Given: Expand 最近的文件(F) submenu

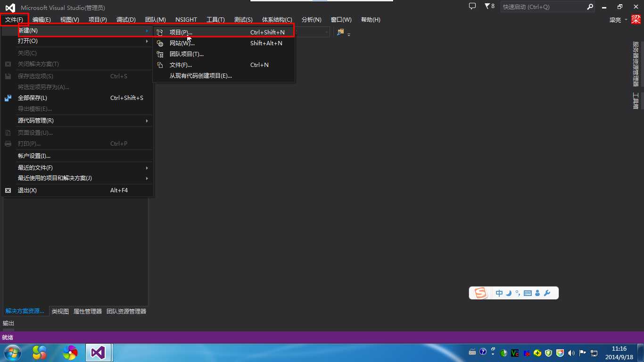Looking at the screenshot, I should click(77, 168).
